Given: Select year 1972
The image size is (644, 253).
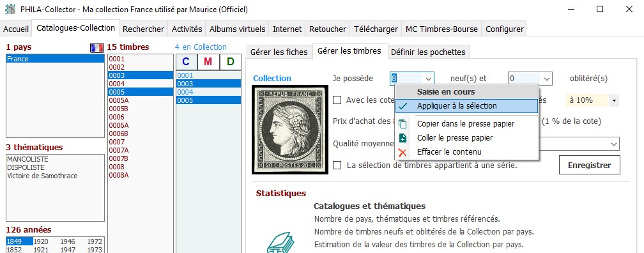Looking at the screenshot, I should pos(95,241).
